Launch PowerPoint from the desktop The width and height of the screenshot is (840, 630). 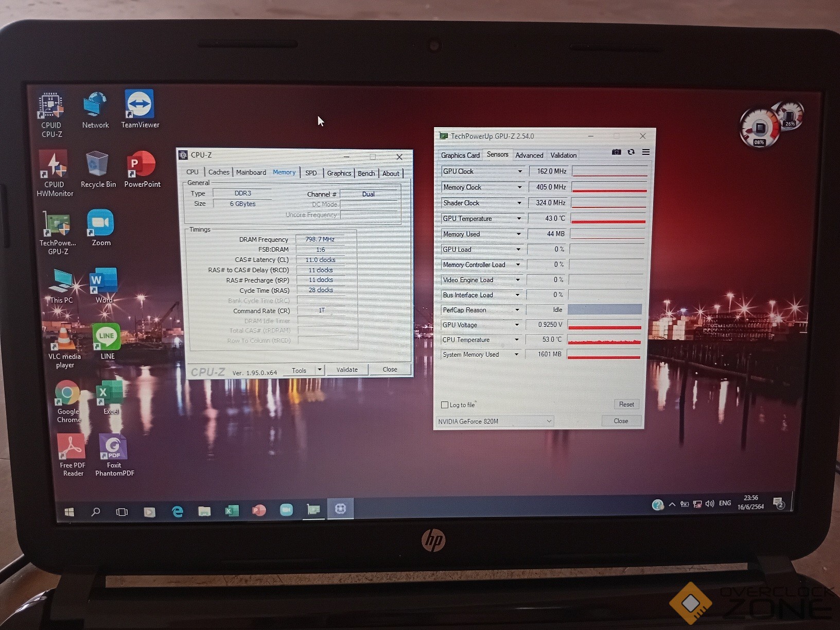142,169
